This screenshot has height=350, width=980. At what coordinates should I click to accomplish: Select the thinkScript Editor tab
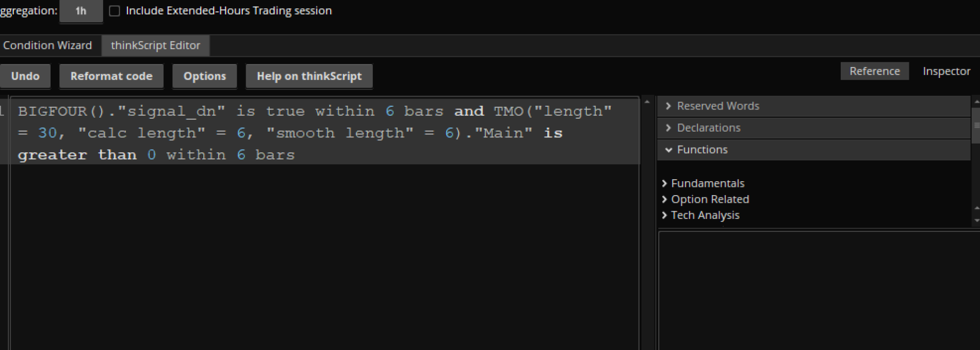[155, 45]
